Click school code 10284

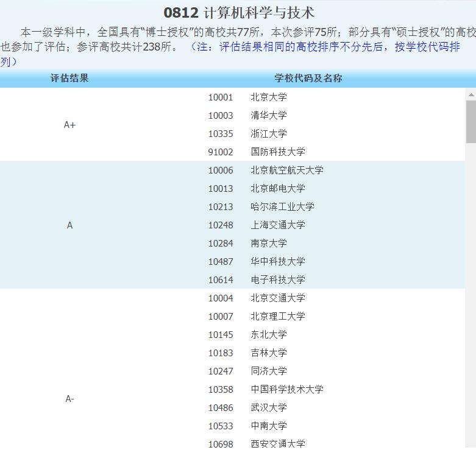(221, 243)
